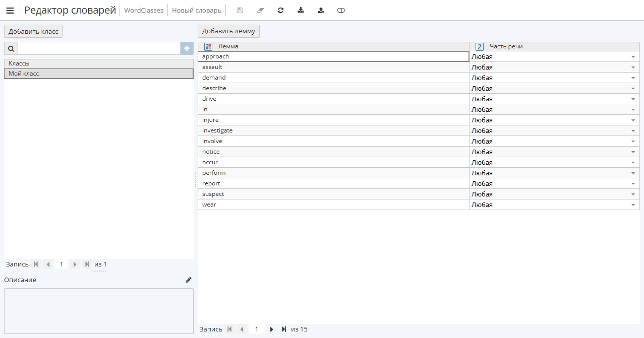Click the pencil edit description icon
This screenshot has height=338, width=644.
(x=189, y=280)
